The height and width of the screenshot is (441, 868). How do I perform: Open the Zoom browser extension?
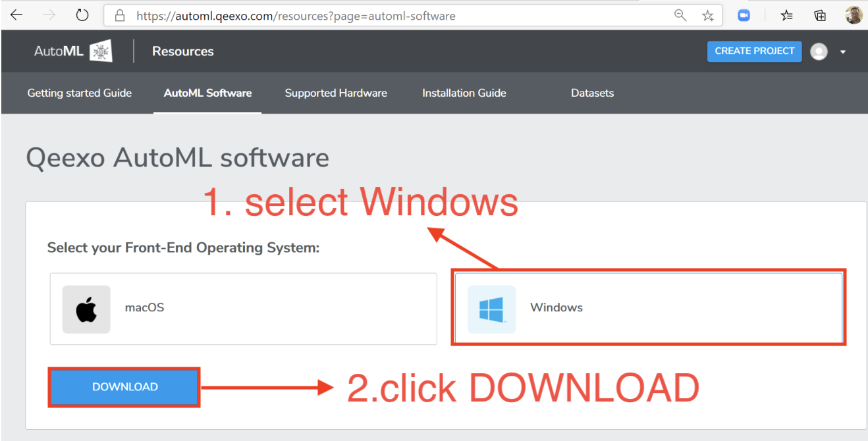(744, 15)
